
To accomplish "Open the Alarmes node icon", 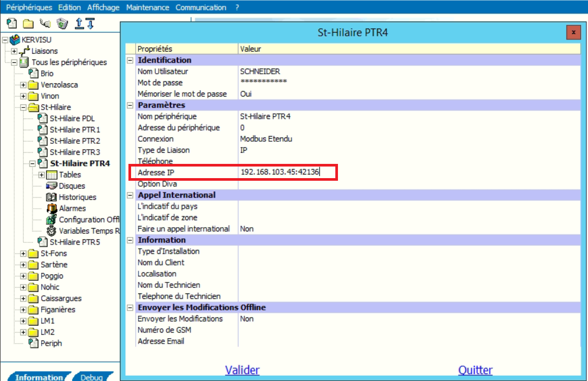I will click(x=51, y=208).
